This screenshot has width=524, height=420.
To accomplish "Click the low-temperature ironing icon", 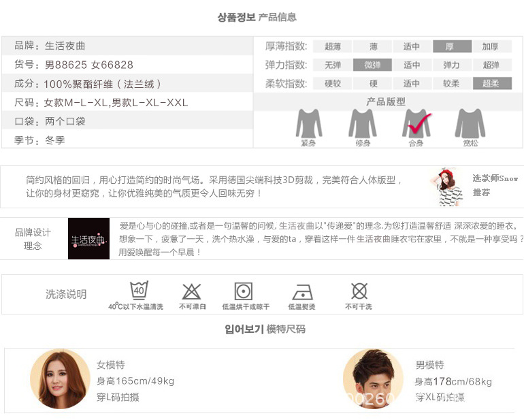I will pos(302,292).
